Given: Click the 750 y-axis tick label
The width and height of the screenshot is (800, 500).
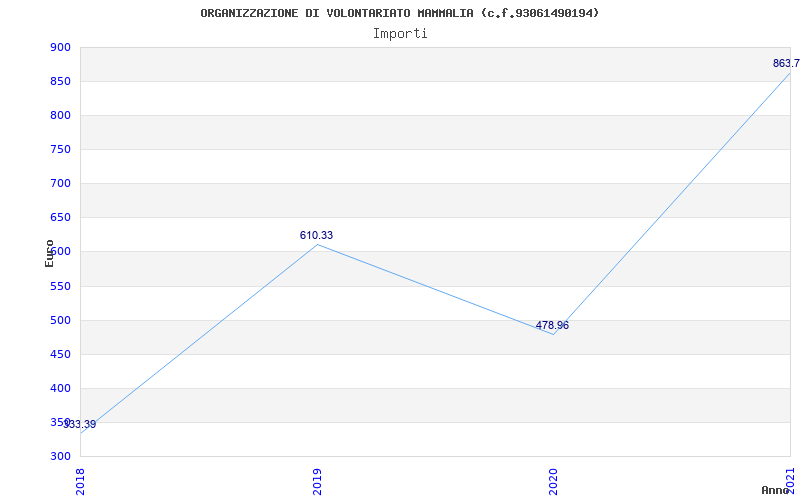Looking at the screenshot, I should tap(60, 149).
